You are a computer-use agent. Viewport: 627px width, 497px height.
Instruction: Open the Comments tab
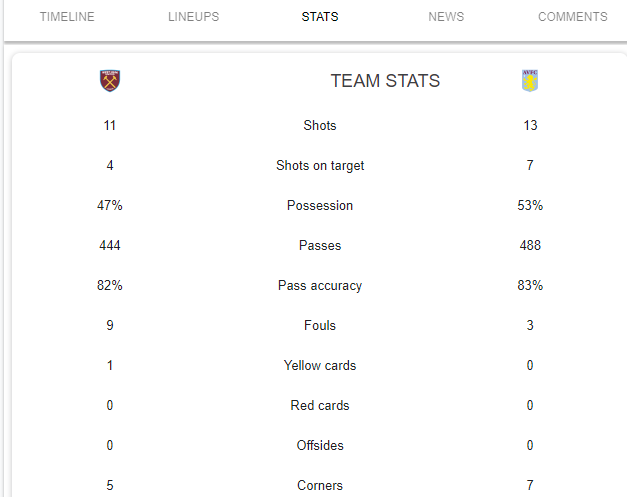coord(573,17)
